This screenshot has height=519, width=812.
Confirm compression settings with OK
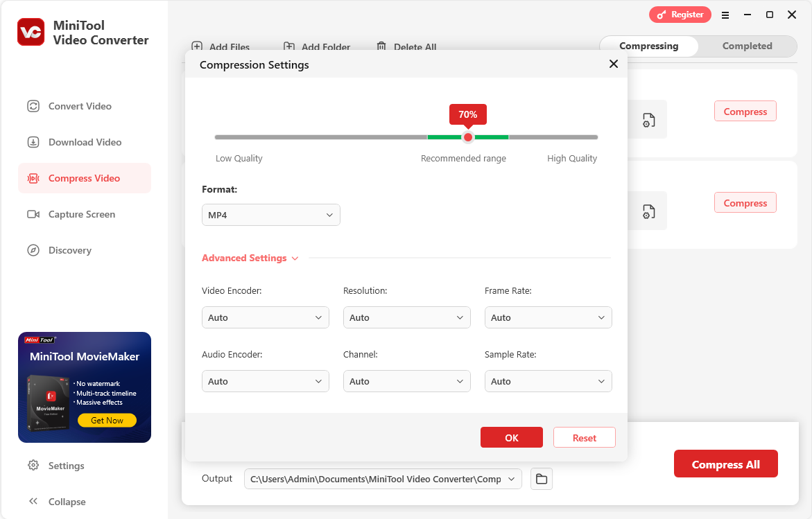pyautogui.click(x=511, y=438)
